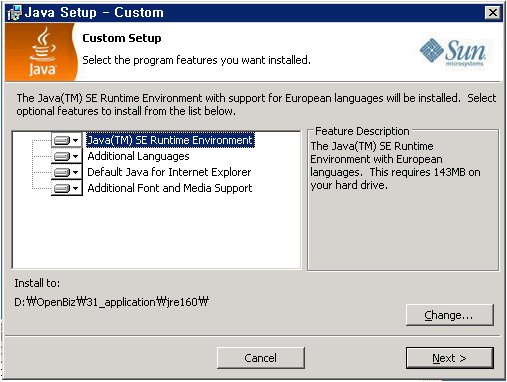The height and width of the screenshot is (382, 507).
Task: Select Java(TM) SE Runtime Environment feature row
Action: coord(170,140)
